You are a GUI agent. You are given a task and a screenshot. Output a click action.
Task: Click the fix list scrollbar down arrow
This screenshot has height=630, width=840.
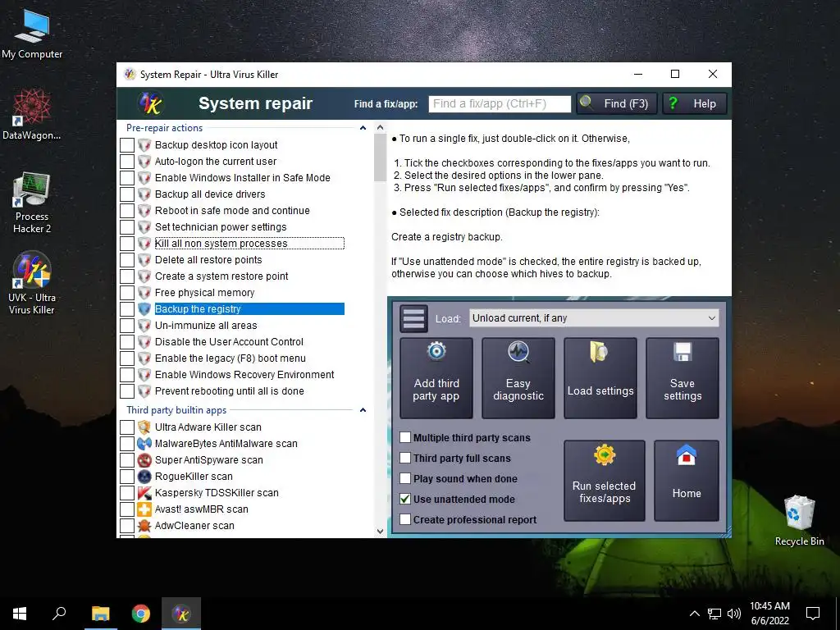(380, 531)
